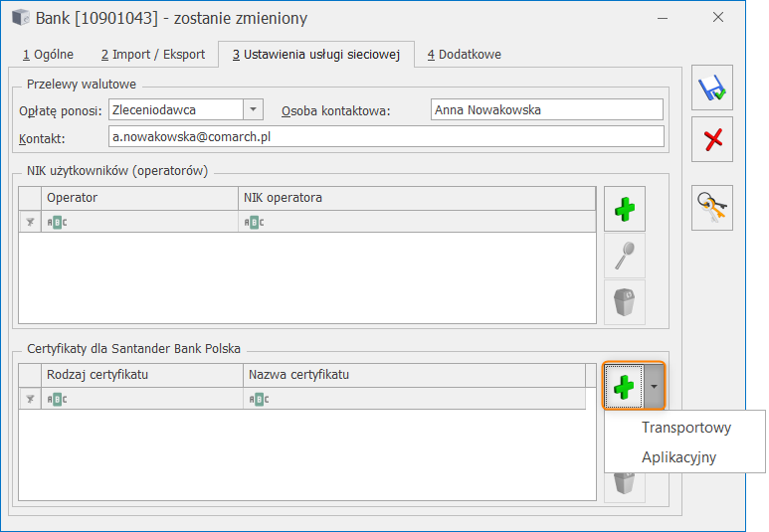Click the filter icon in the certificates table row
This screenshot has width=769, height=532.
(30, 399)
